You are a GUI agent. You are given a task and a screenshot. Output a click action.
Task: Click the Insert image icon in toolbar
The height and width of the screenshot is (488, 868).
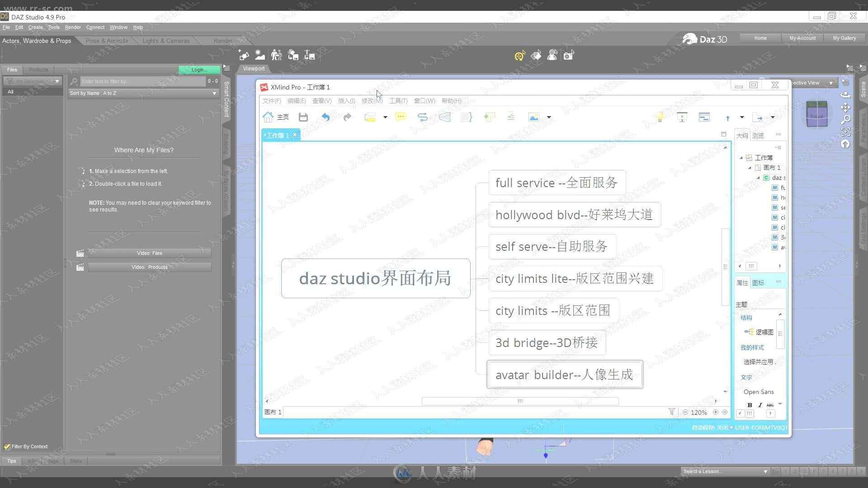[533, 117]
